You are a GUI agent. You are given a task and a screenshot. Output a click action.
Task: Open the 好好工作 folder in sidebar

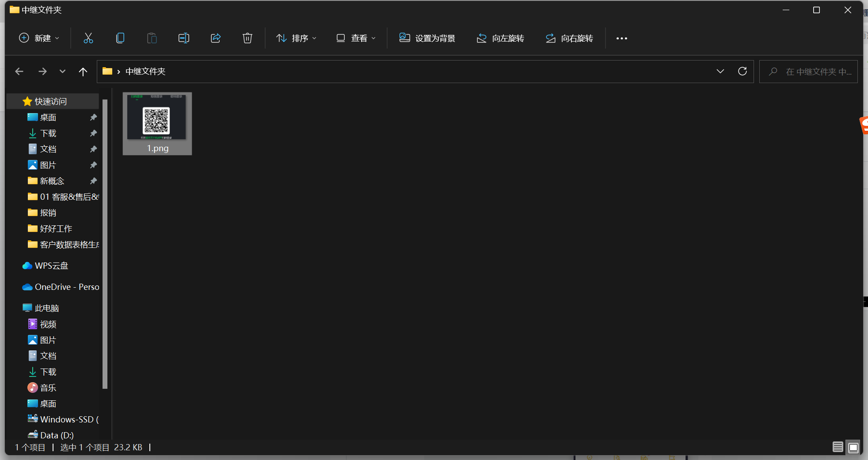(x=56, y=229)
